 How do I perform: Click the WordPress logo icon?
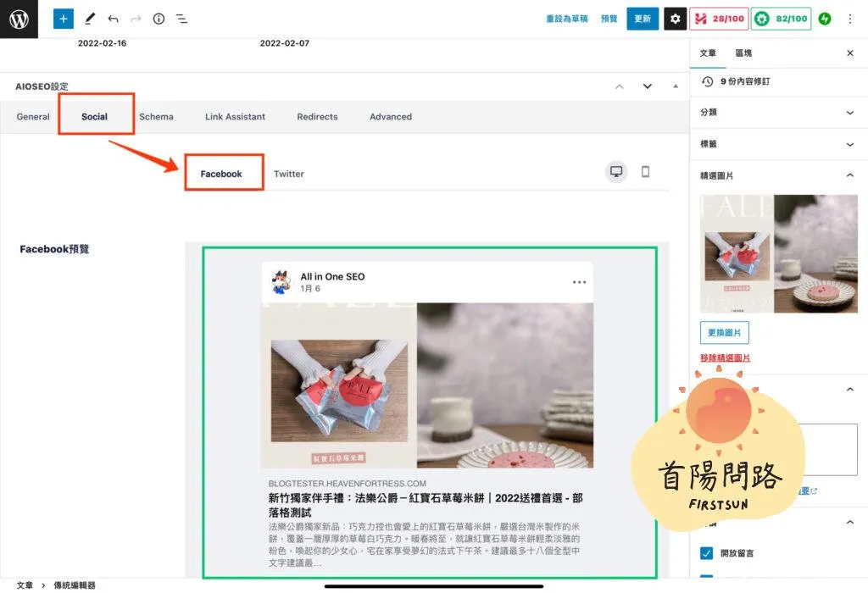19,19
